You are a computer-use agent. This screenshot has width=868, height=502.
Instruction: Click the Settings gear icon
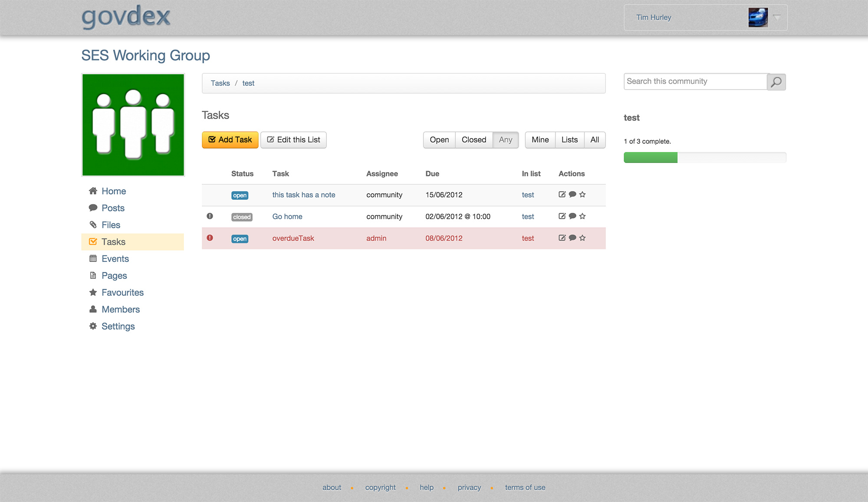(x=93, y=326)
